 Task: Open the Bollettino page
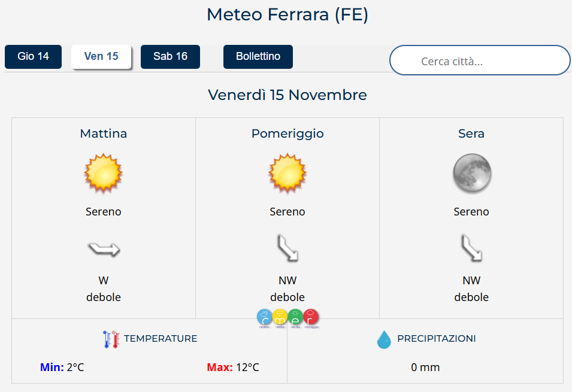[x=258, y=57]
